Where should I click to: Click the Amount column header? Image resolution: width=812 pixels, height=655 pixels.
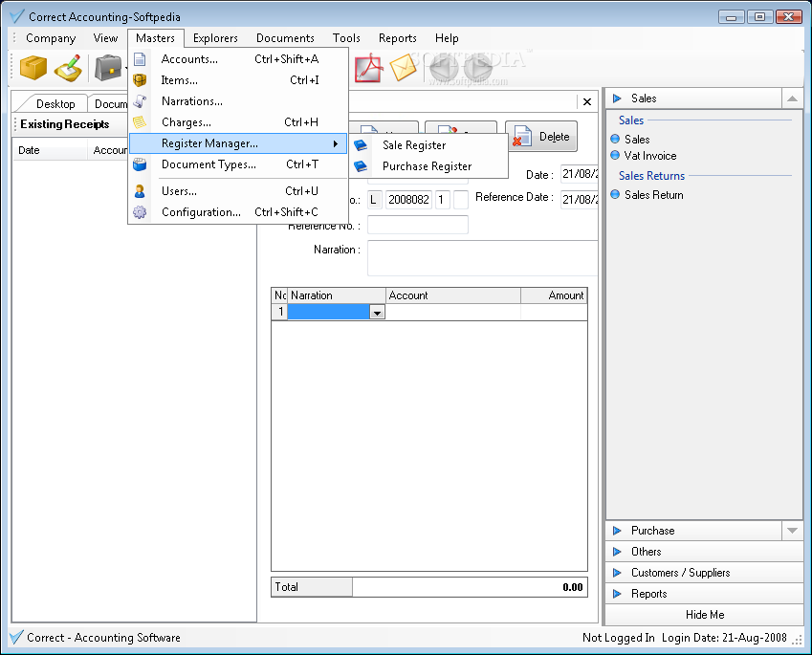click(x=554, y=295)
